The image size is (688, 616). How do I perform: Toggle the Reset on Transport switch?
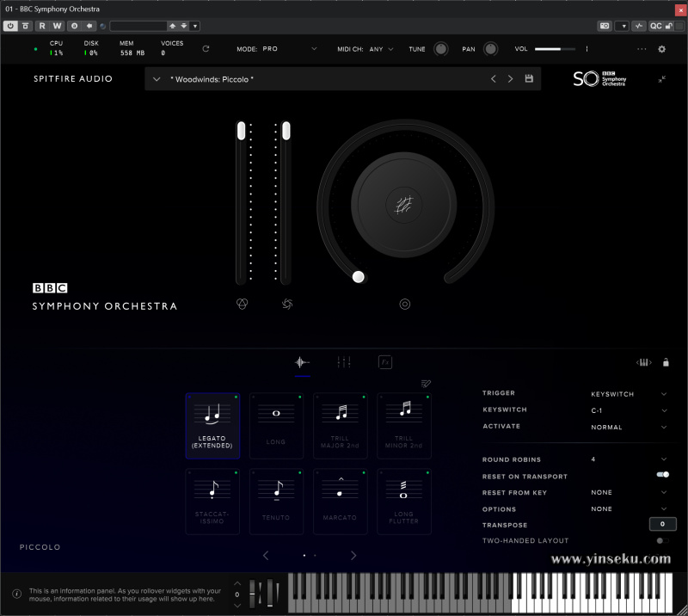(662, 475)
